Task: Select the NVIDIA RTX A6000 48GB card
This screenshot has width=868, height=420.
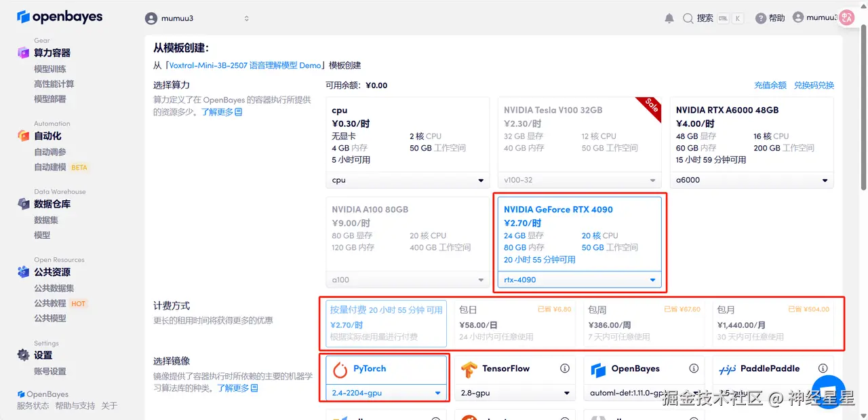Action: click(x=752, y=142)
